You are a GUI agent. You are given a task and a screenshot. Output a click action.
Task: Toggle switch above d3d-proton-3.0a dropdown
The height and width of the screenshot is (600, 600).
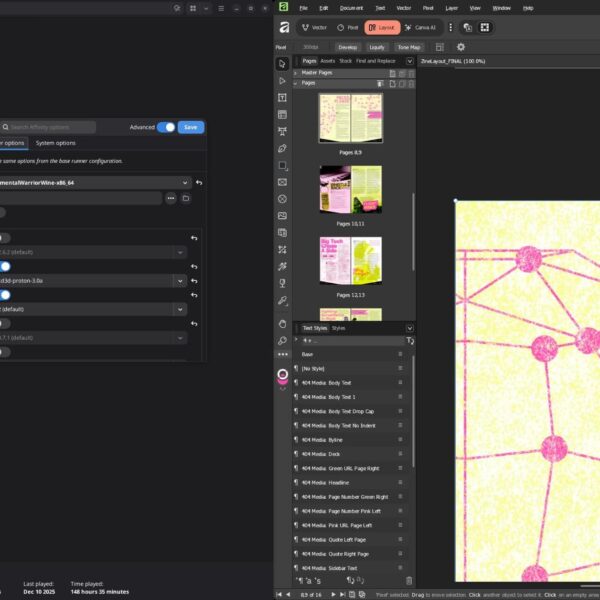click(x=5, y=267)
